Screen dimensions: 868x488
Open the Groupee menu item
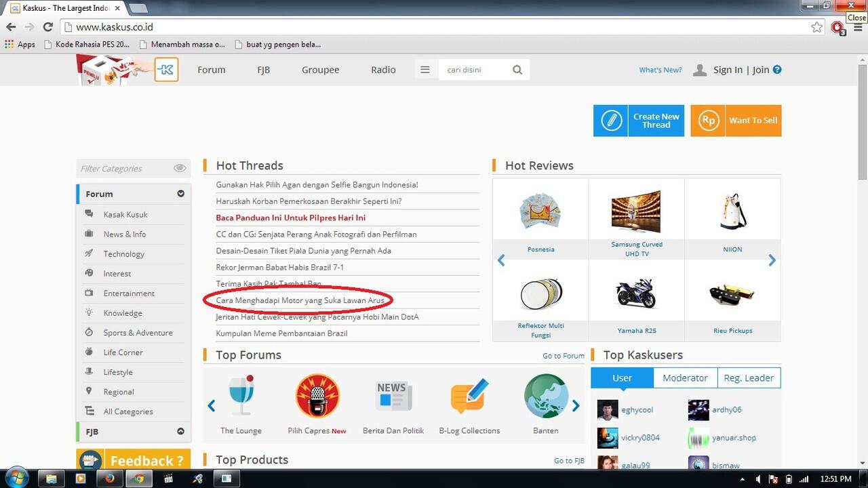click(x=321, y=70)
